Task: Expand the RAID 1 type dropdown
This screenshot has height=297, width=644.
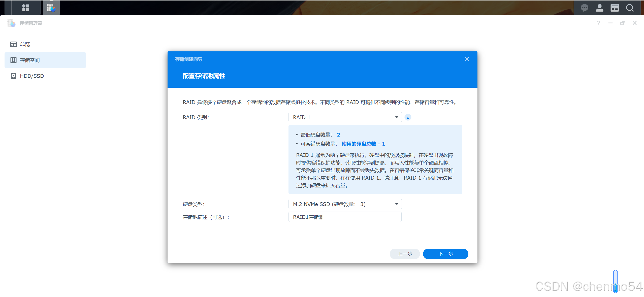Action: coord(345,117)
